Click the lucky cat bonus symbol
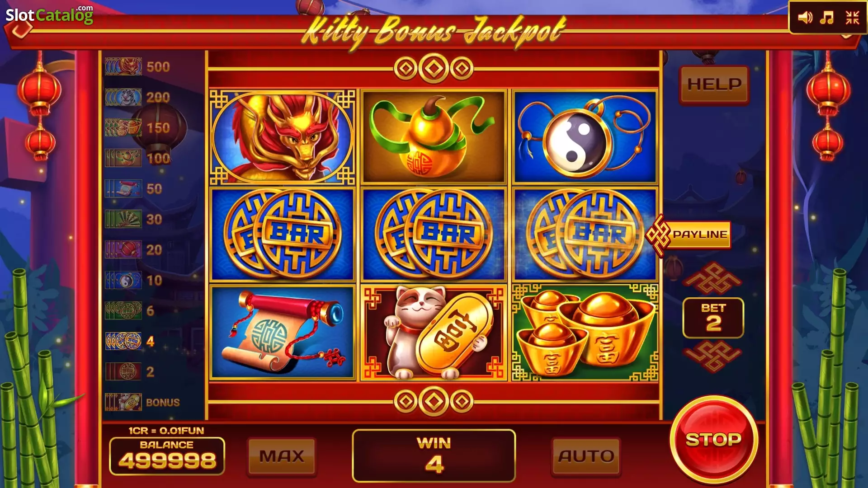Image resolution: width=868 pixels, height=488 pixels. (434, 333)
